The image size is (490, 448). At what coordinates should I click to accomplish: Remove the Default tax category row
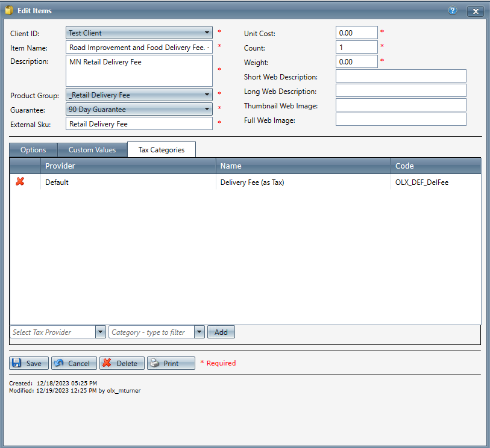[x=20, y=181]
